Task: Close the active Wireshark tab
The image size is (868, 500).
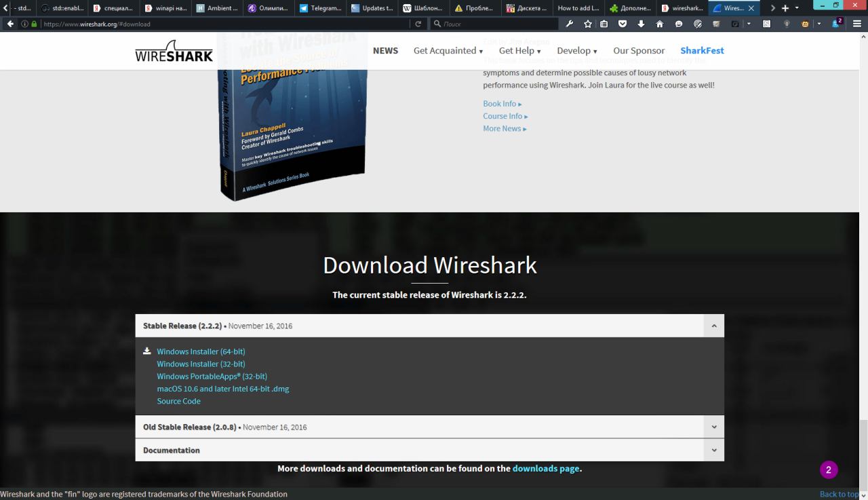Action: pyautogui.click(x=751, y=8)
